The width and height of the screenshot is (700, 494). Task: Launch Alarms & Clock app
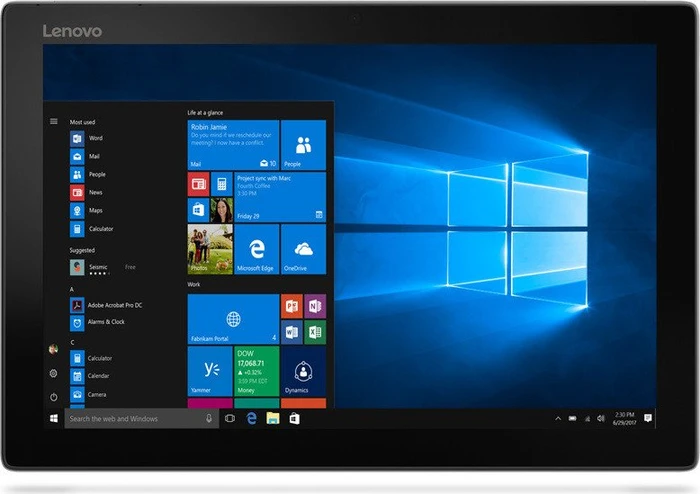tap(98, 322)
